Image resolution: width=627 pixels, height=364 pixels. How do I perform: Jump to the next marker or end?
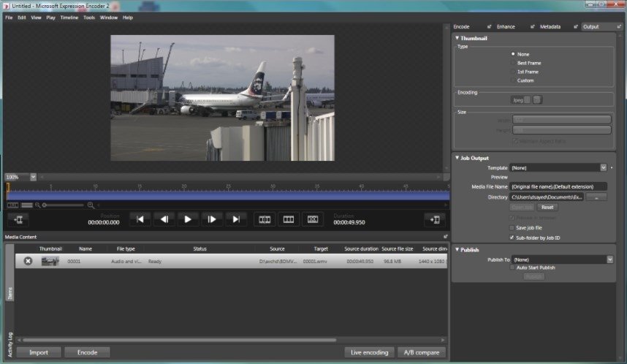point(236,219)
